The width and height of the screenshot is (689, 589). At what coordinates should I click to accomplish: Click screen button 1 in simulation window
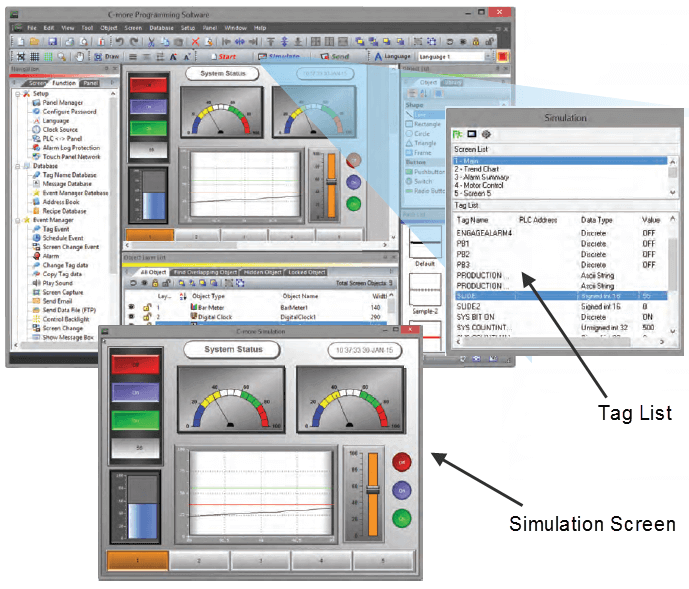click(x=136, y=562)
